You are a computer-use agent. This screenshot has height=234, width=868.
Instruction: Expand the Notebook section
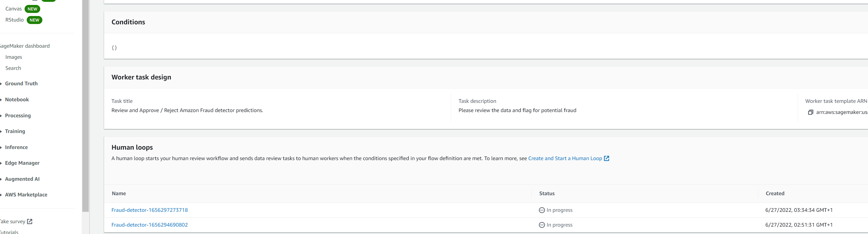(x=17, y=100)
